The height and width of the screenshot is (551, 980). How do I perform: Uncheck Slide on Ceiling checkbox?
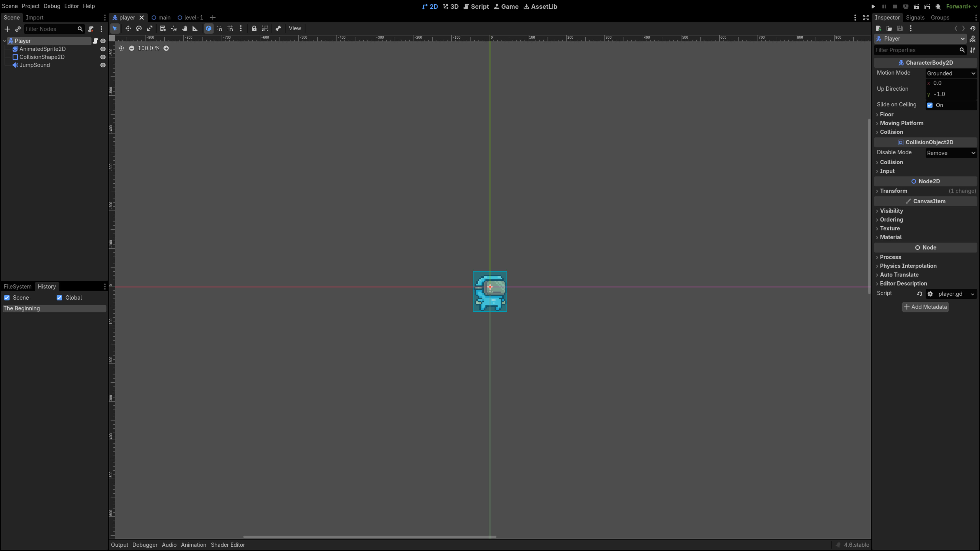pos(930,105)
